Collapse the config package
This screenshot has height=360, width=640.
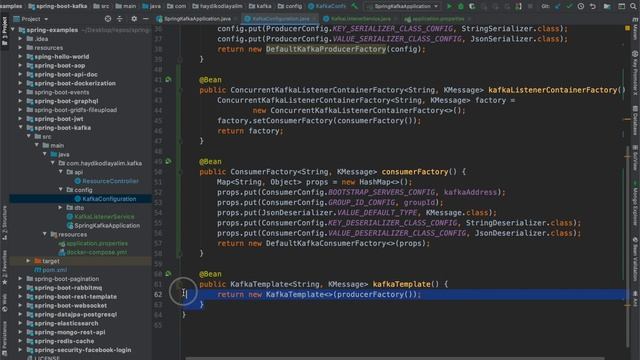pos(60,190)
